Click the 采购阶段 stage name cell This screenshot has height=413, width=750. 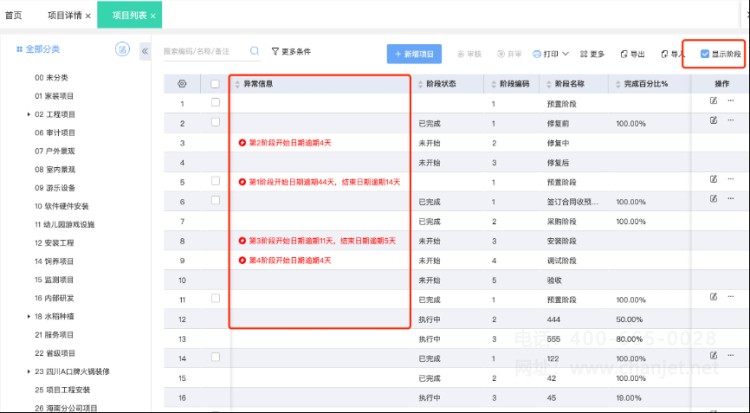[x=562, y=222]
